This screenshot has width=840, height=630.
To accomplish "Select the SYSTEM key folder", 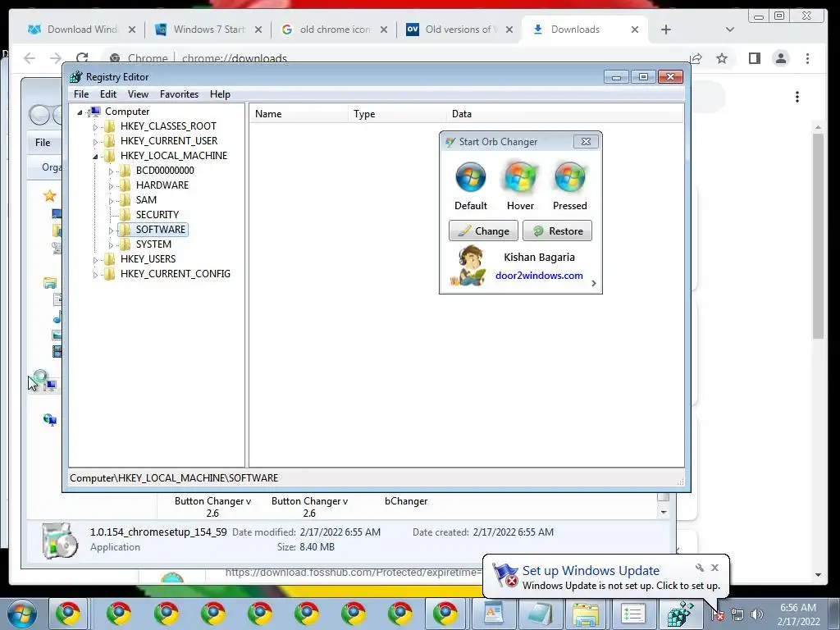I will tap(153, 244).
